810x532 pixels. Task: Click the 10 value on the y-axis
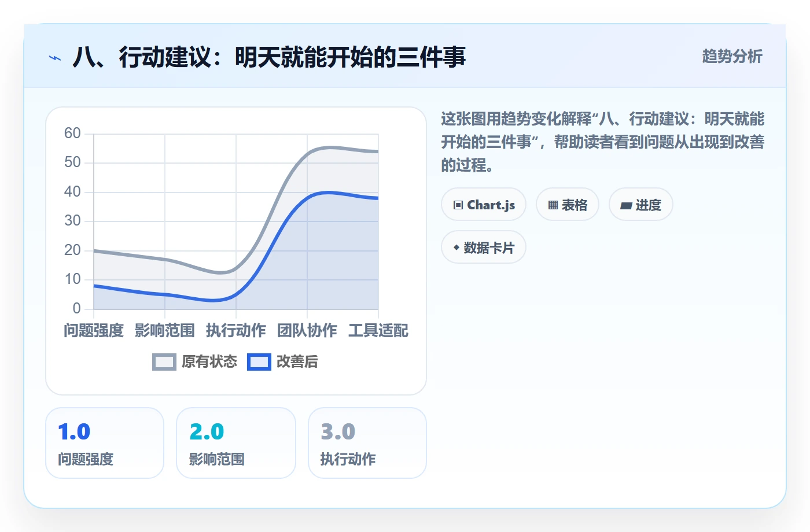coord(72,279)
